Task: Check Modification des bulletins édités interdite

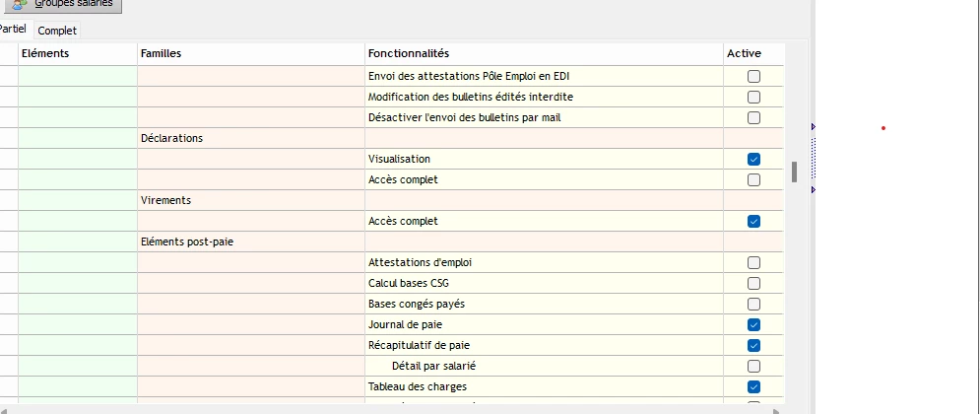Action: (753, 97)
